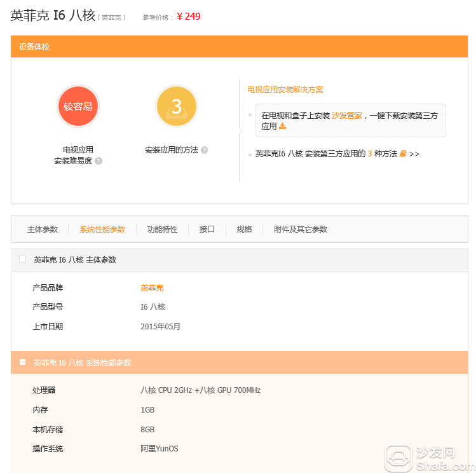476x473 pixels.
Task: Open the 英菲克 brand link in 产品品牌 row
Action: [152, 288]
